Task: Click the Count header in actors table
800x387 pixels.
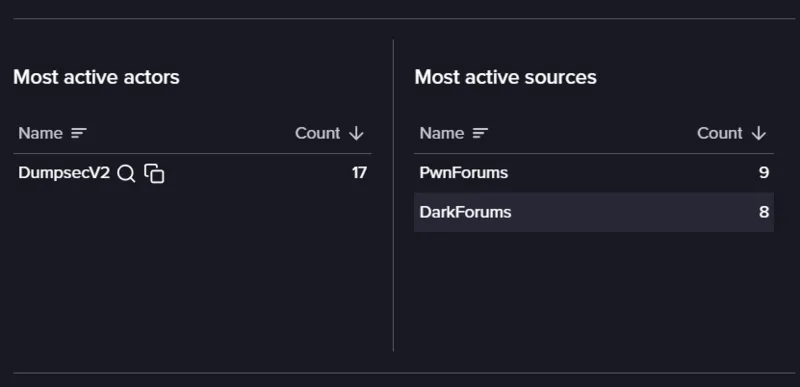Action: [x=317, y=134]
